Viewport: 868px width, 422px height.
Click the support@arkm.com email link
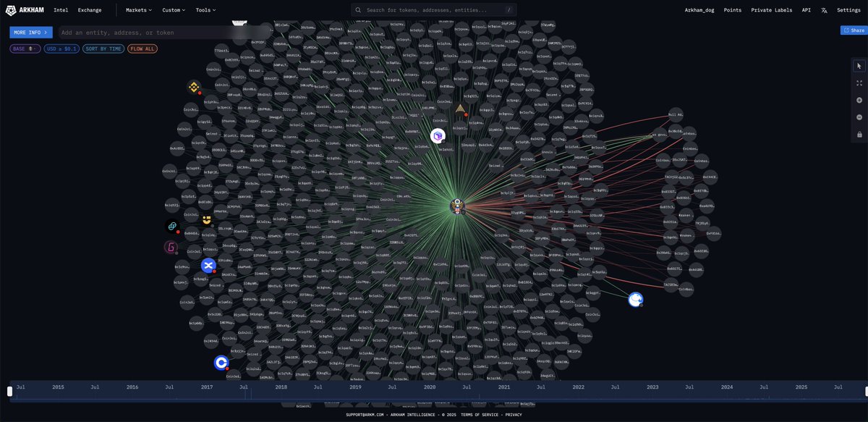(366, 415)
